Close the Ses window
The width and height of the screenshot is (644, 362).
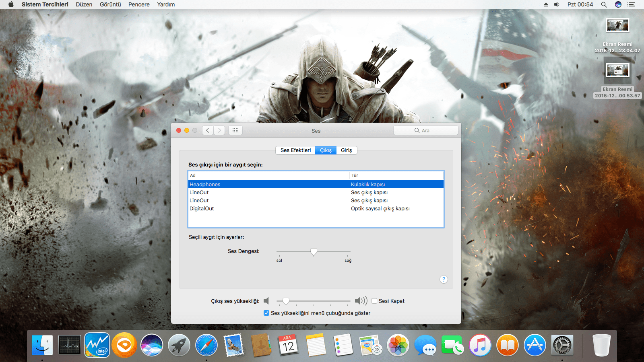pos(179,130)
